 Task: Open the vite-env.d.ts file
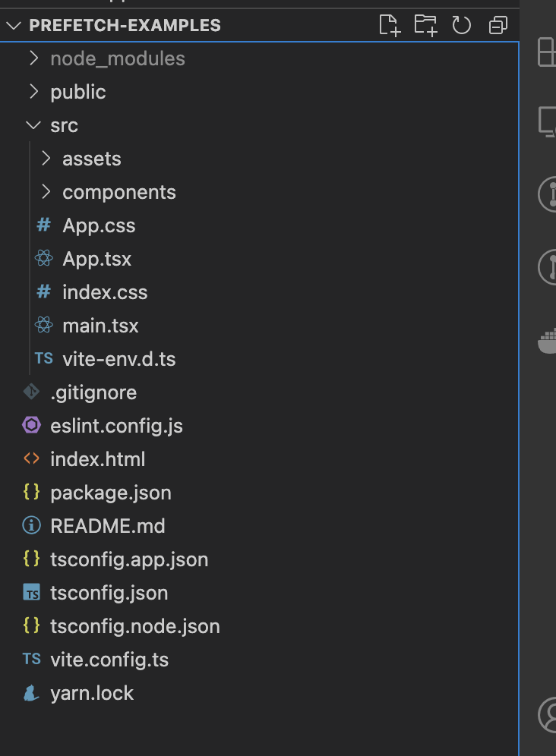[x=119, y=359]
